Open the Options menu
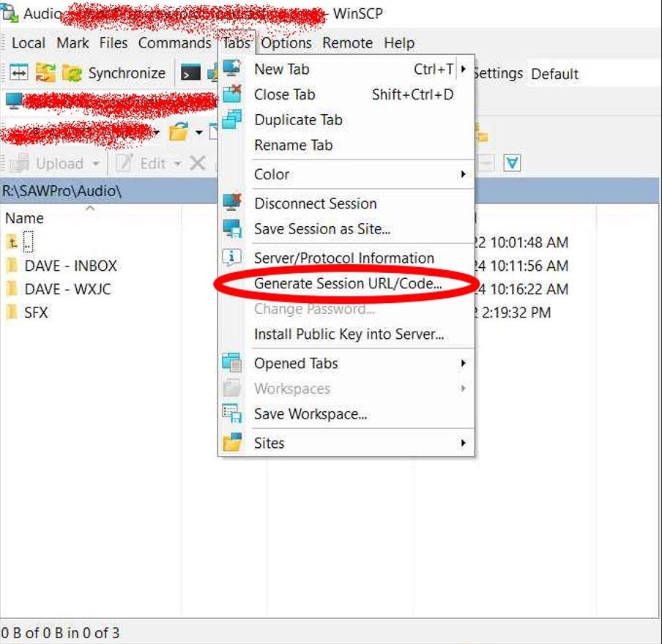 pos(286,43)
